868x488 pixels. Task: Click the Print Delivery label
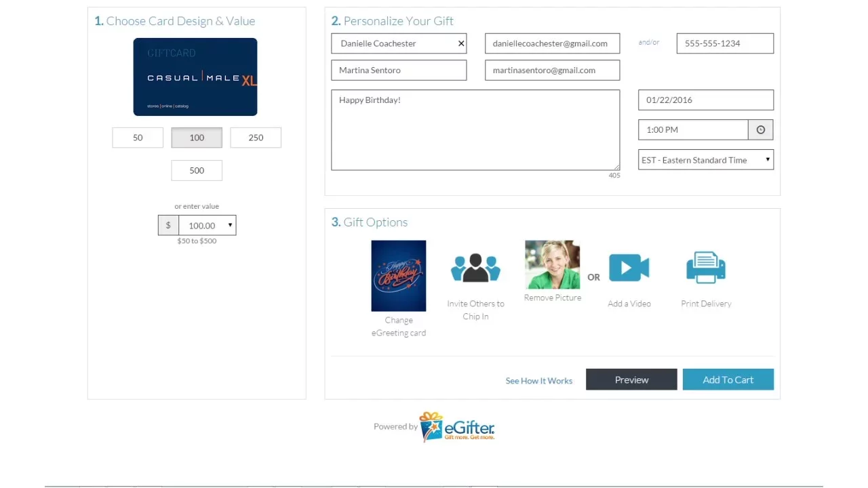click(706, 304)
